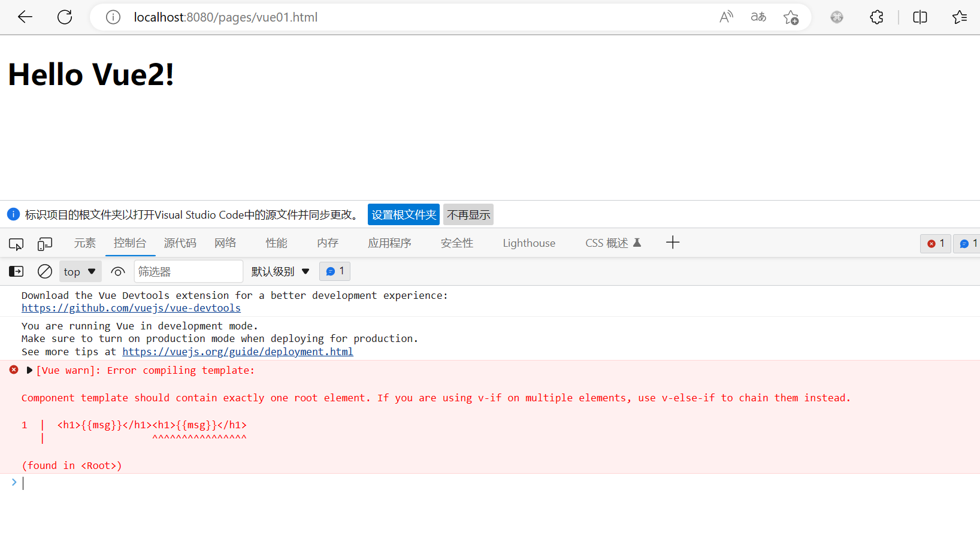
Task: Open split screen view
Action: pos(919,17)
